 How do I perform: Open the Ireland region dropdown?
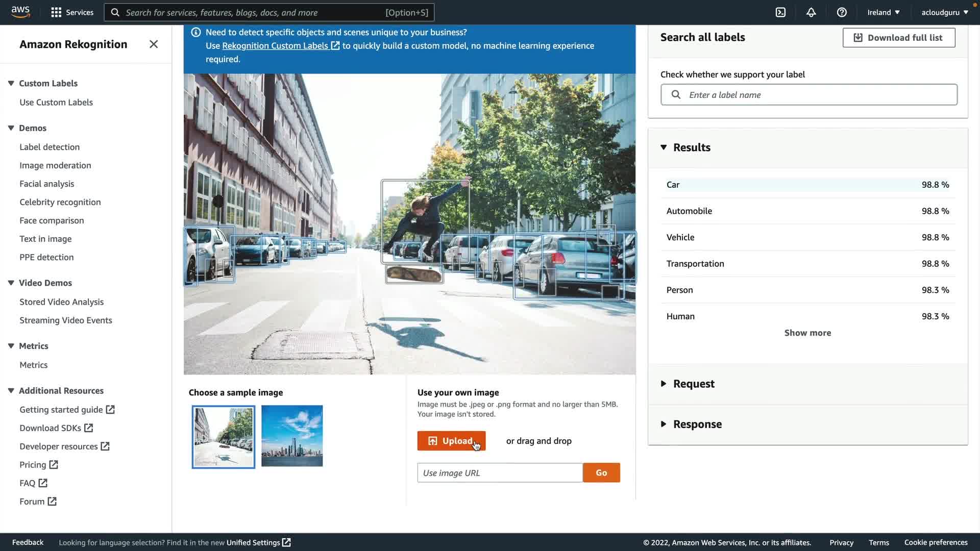click(883, 12)
